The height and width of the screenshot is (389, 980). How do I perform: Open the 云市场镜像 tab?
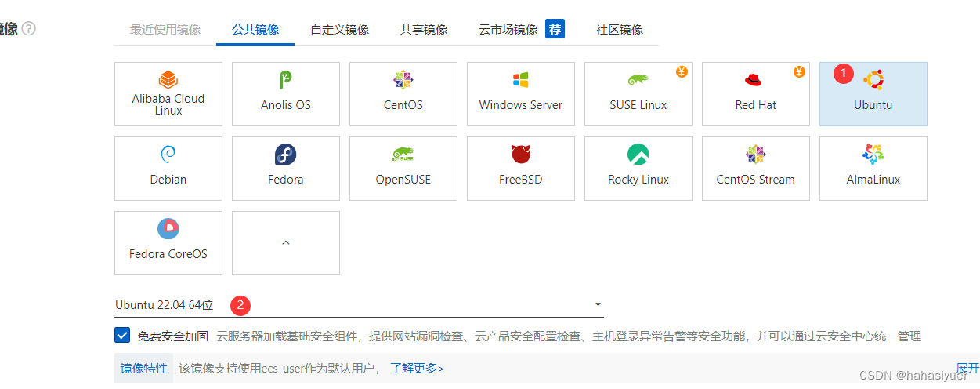[508, 30]
